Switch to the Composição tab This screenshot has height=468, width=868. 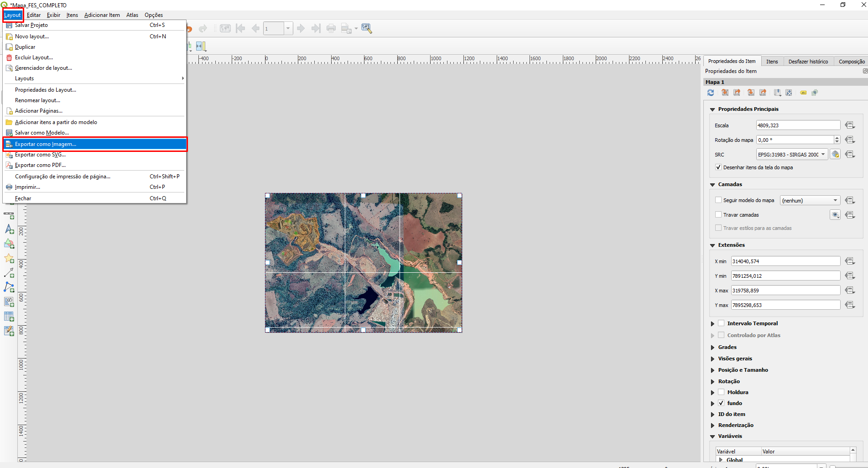tap(851, 62)
